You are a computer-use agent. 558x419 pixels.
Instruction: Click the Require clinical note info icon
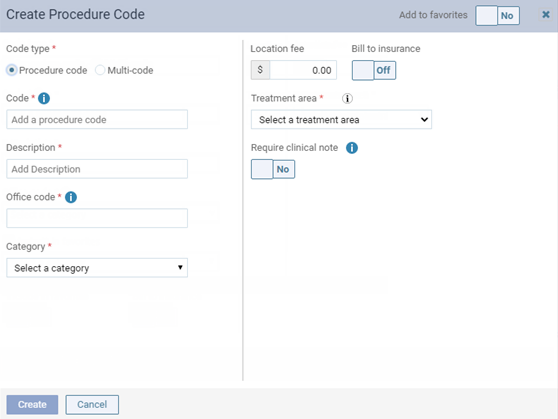coord(352,148)
